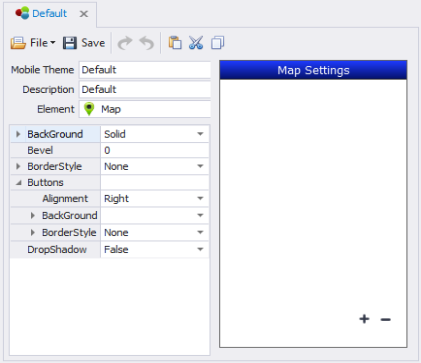Click the plus zoom-in button in preview
Screen dimensions: 421x363
(x=364, y=319)
